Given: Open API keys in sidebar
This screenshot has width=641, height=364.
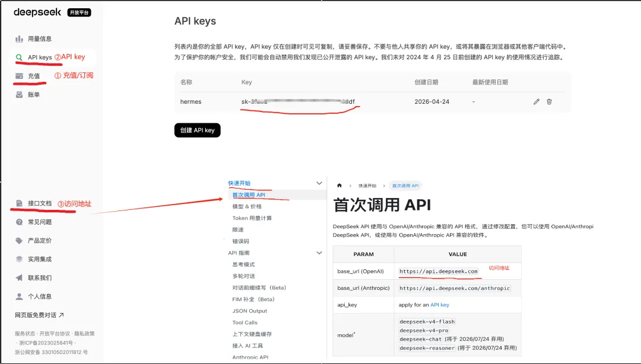Looking at the screenshot, I should coord(40,57).
